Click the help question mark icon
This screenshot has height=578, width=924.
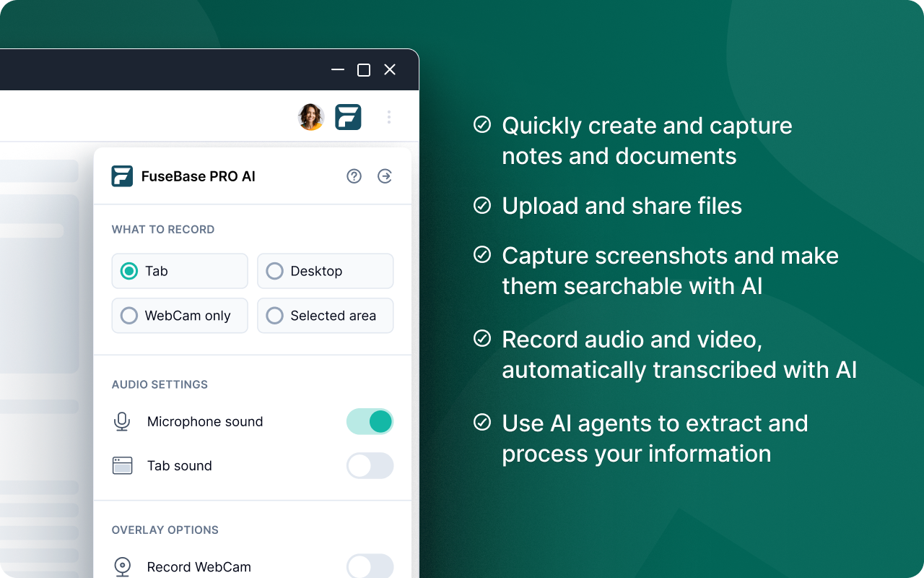(354, 176)
